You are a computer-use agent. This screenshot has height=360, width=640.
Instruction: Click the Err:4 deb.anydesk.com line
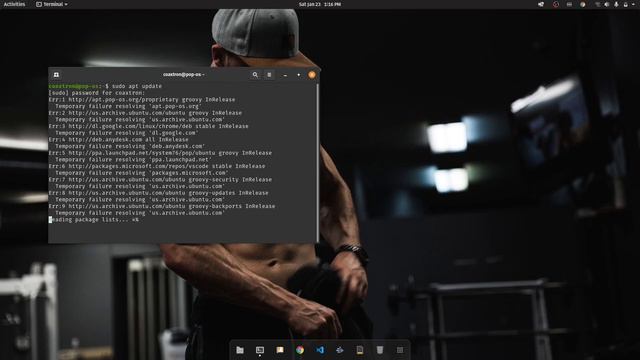(x=118, y=140)
